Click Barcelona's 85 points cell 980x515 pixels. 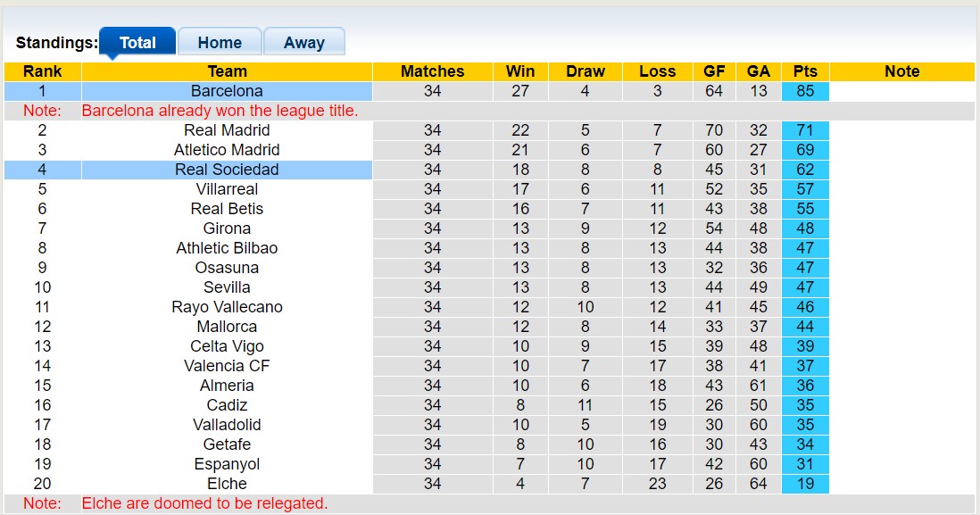[x=805, y=91]
